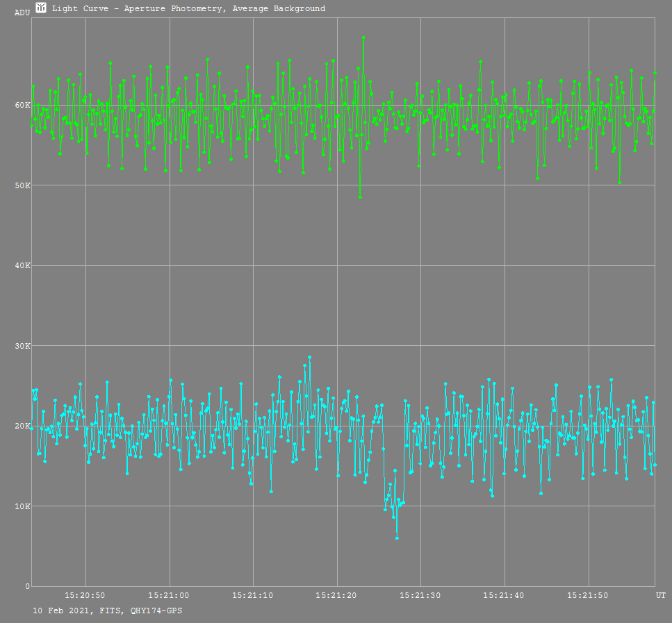Viewport: 672px width, 623px height.
Task: Click the light curve icon beside the title
Action: 41,8
